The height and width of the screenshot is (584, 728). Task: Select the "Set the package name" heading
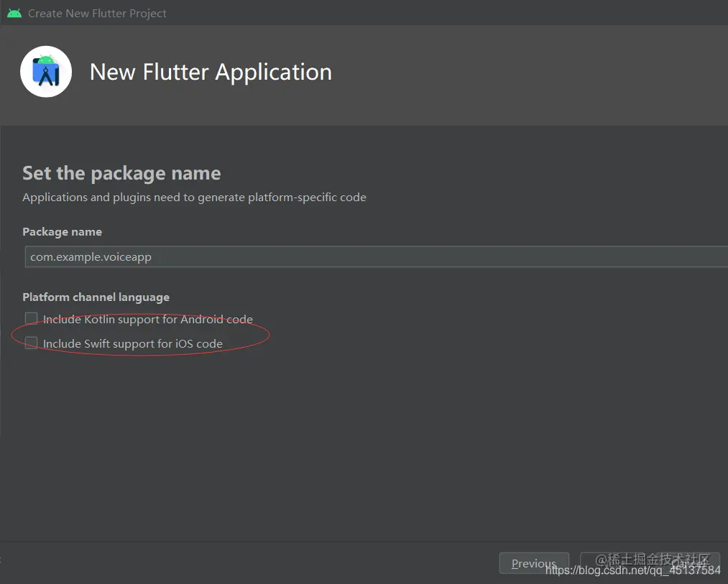point(121,173)
